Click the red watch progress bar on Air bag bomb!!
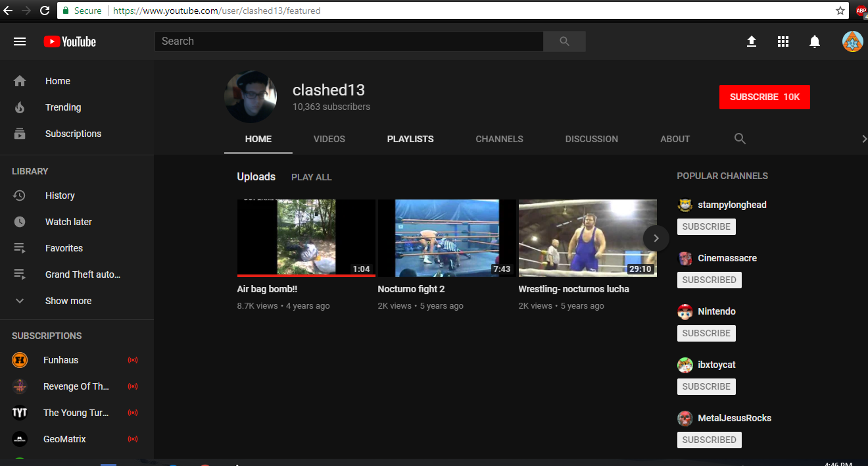Image resolution: width=868 pixels, height=466 pixels. coord(306,276)
